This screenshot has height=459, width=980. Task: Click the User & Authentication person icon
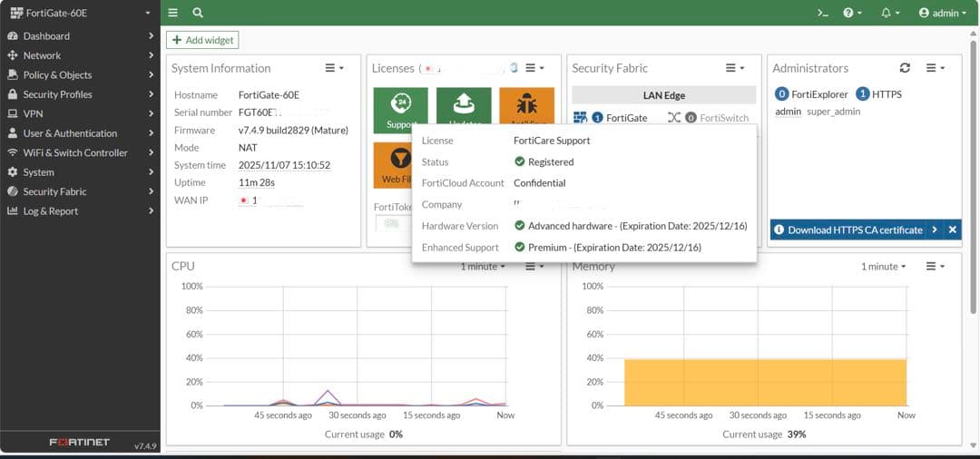click(x=12, y=133)
